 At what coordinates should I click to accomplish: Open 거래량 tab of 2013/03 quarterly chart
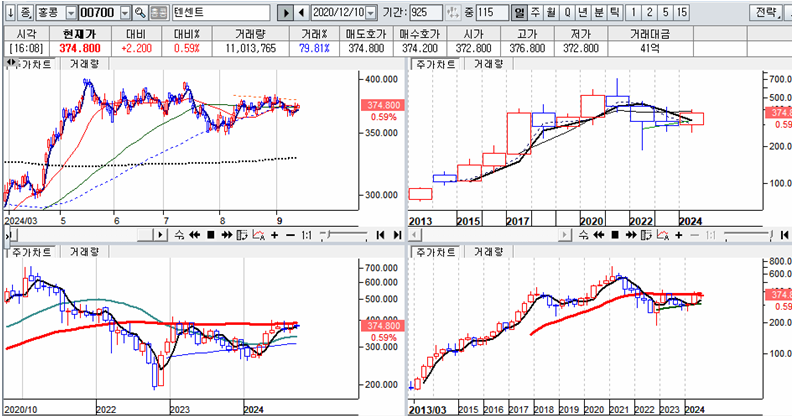(x=488, y=252)
